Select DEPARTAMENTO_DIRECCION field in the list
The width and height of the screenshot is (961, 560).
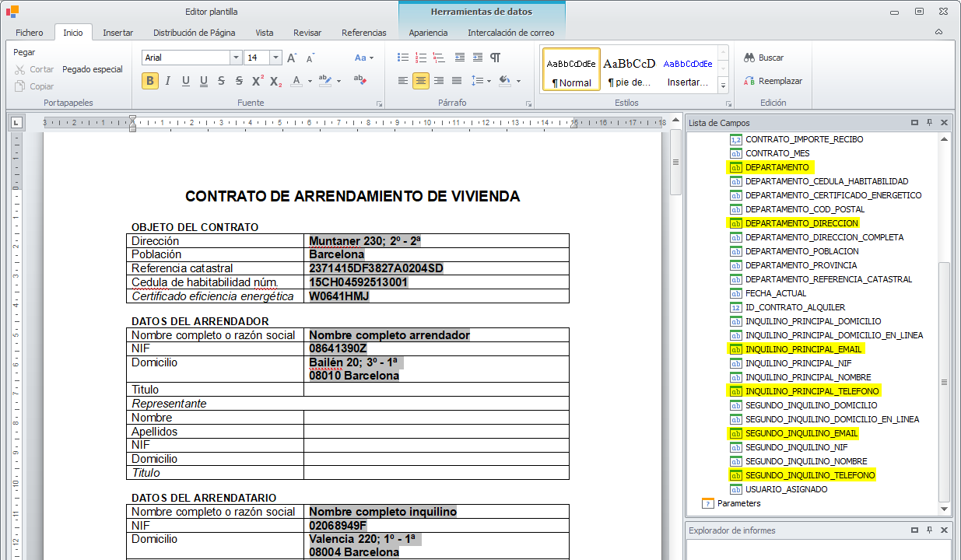coord(801,223)
